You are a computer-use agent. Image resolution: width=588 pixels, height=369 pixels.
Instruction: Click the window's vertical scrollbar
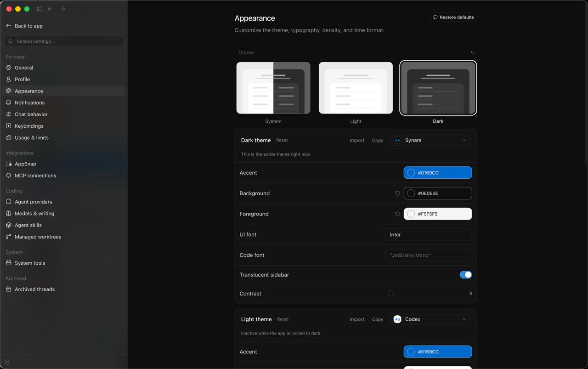coord(586,83)
